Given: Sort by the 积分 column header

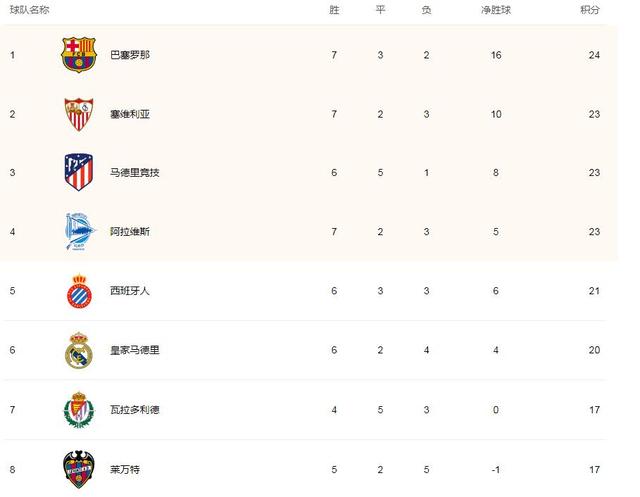Looking at the screenshot, I should tap(590, 10).
